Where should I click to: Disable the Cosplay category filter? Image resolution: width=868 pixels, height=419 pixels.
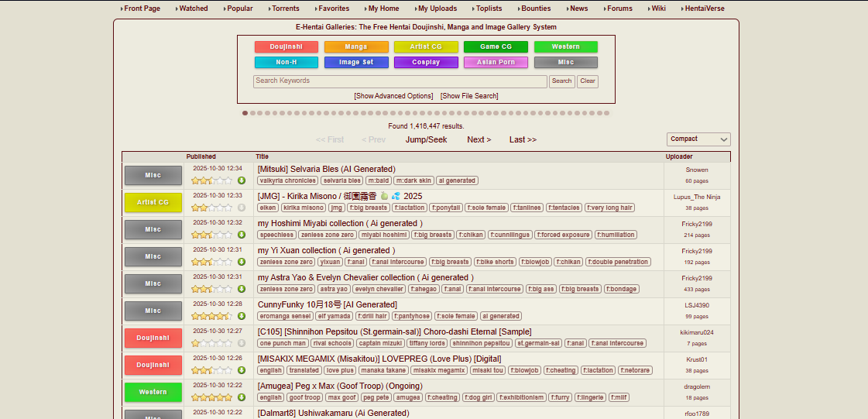tap(426, 63)
